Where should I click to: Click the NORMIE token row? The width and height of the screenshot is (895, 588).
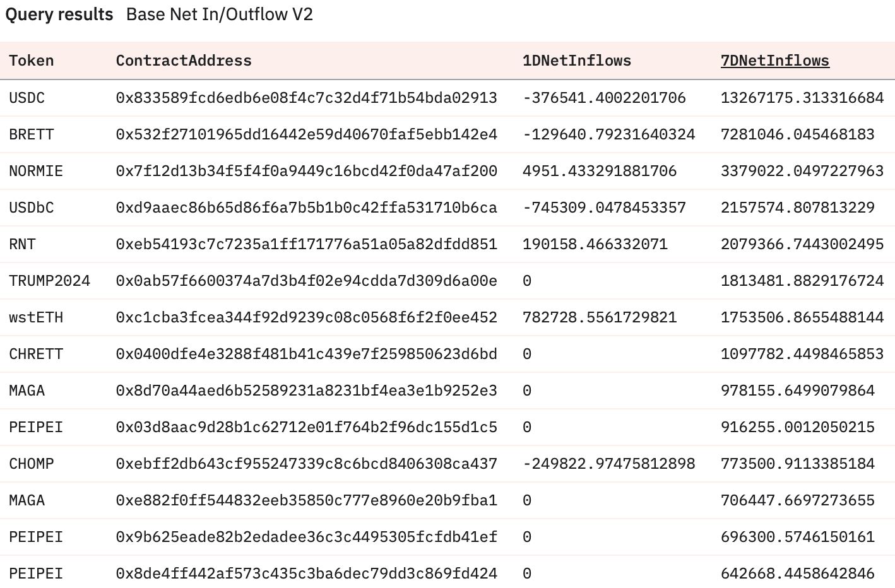[x=36, y=171]
